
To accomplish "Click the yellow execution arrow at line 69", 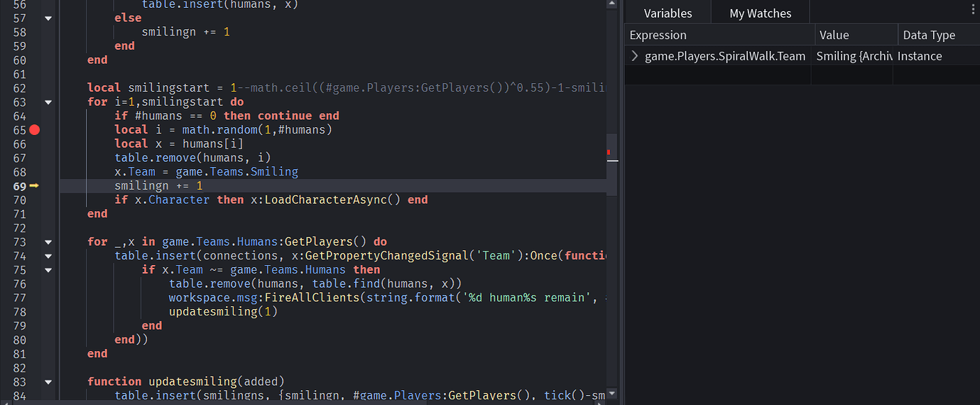I will [x=35, y=186].
